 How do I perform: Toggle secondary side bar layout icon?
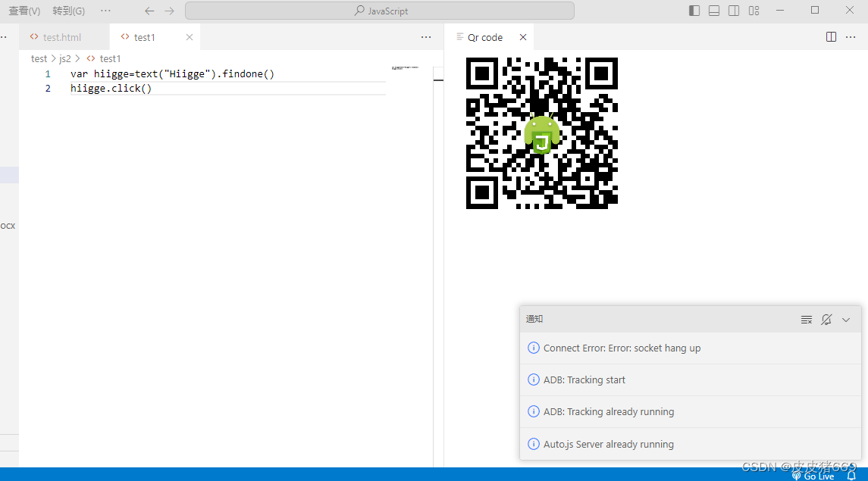(734, 11)
